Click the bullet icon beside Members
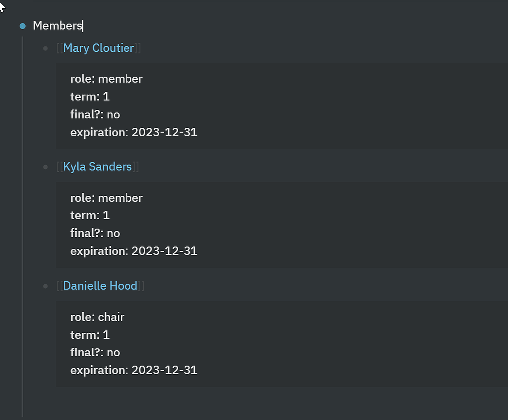 pos(22,26)
